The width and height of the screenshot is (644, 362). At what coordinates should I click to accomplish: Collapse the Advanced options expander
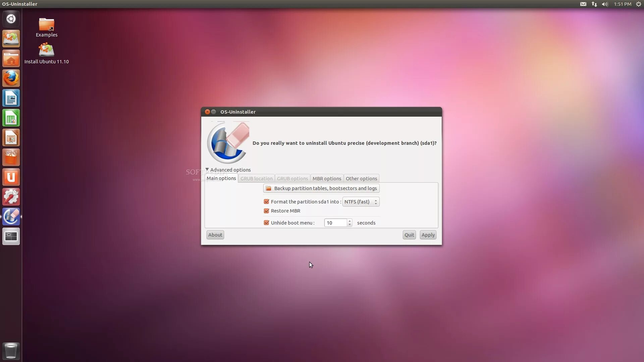click(x=207, y=170)
